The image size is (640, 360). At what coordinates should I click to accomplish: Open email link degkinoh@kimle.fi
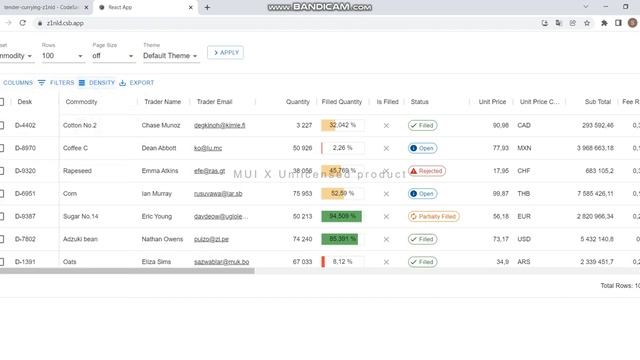220,125
